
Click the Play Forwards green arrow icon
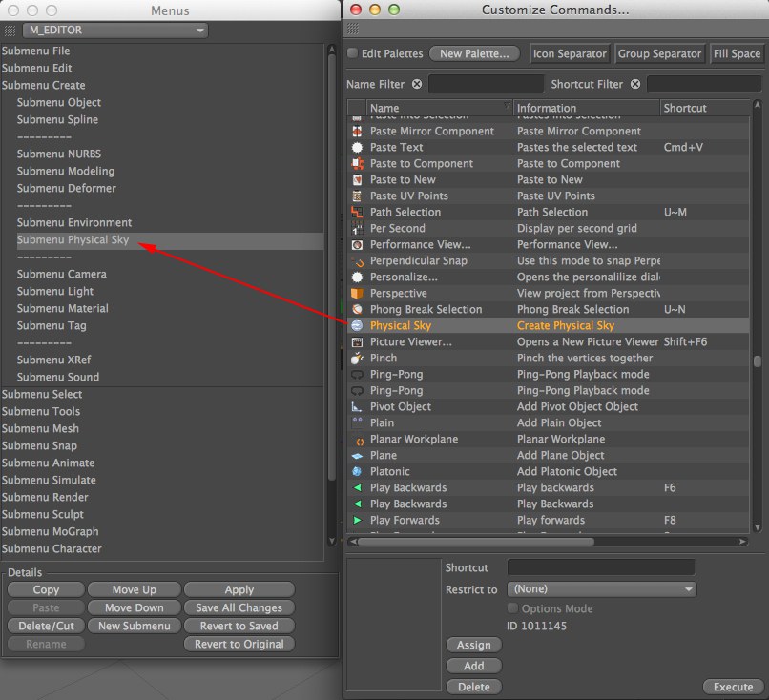(357, 521)
